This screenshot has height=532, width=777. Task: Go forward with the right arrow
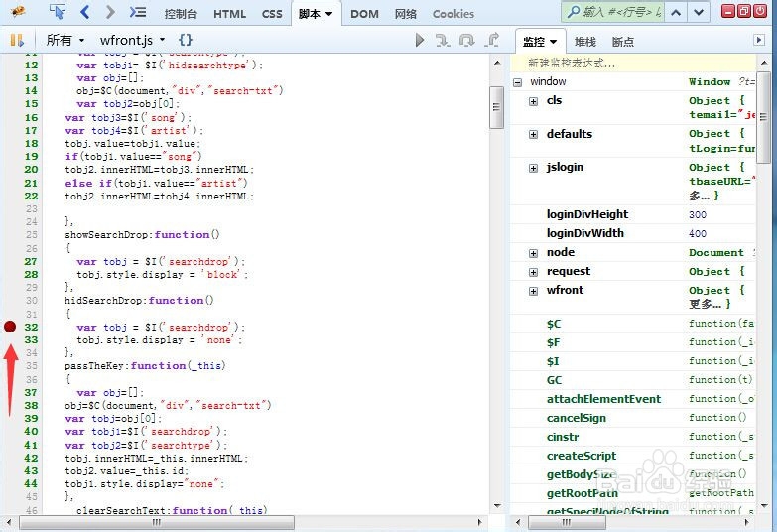[110, 11]
